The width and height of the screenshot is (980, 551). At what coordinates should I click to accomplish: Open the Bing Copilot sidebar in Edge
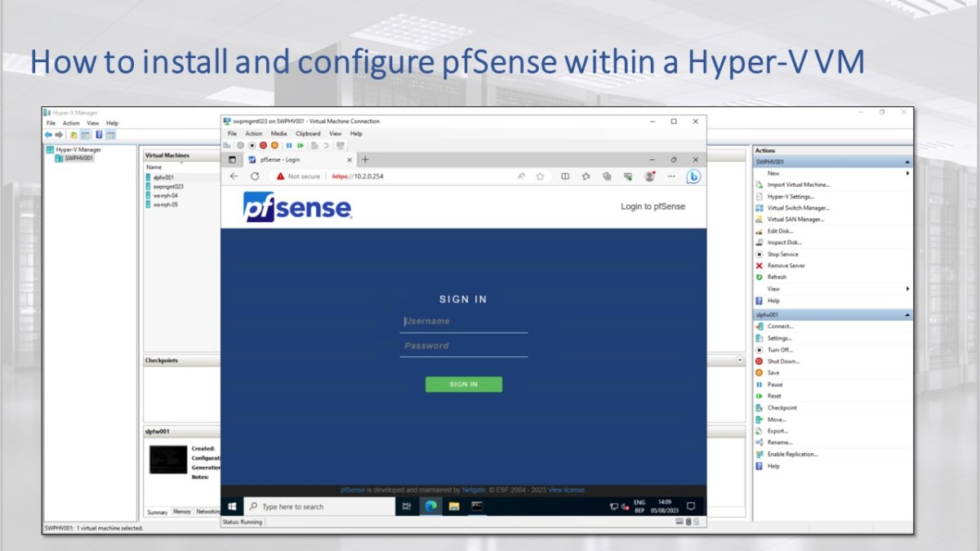693,176
